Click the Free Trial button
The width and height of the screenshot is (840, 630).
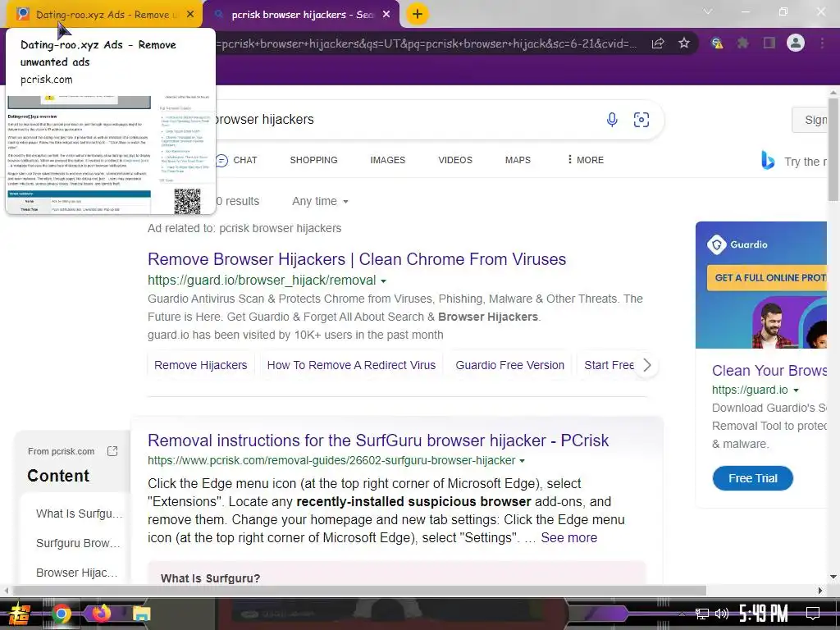[x=753, y=478]
